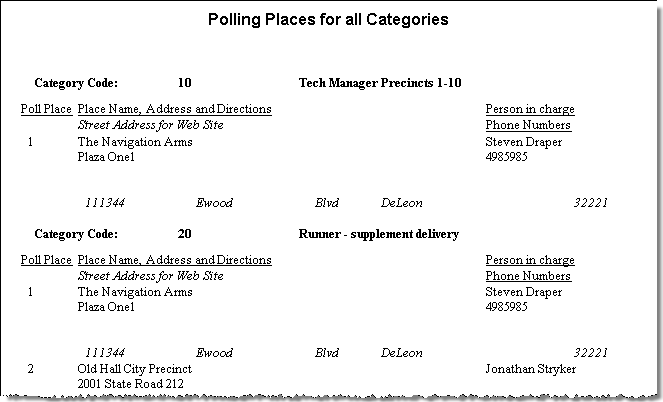
Task: Click the first 32221 zip code
Action: tap(590, 203)
